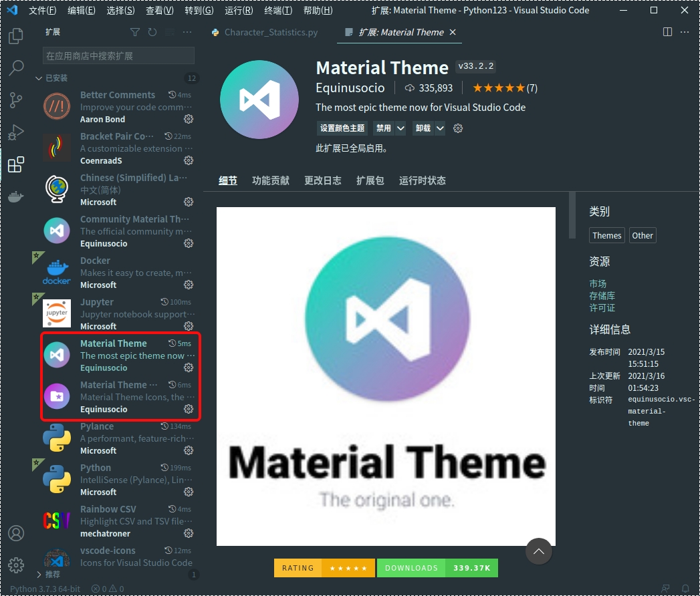
Task: Select Python 3.7.3 64-bit interpreter
Action: point(45,589)
